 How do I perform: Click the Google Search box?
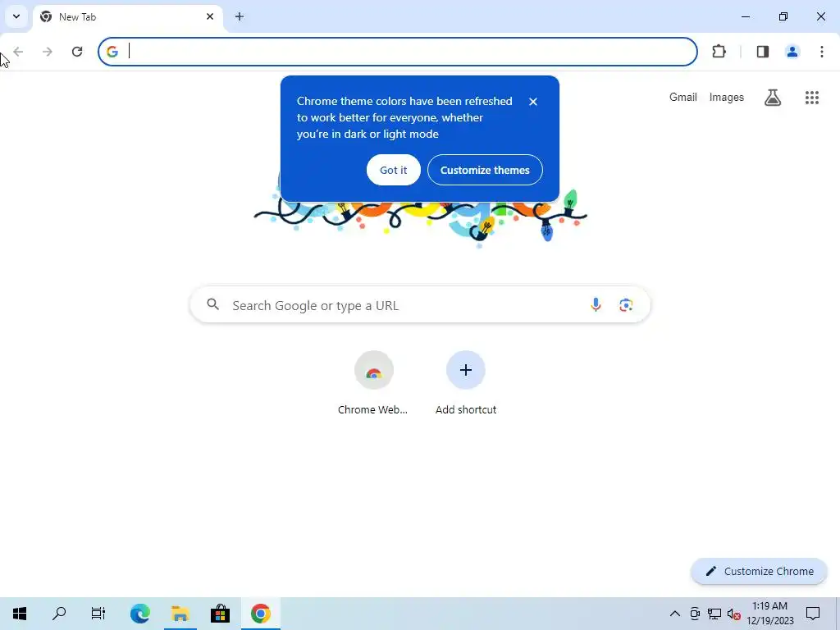click(420, 305)
